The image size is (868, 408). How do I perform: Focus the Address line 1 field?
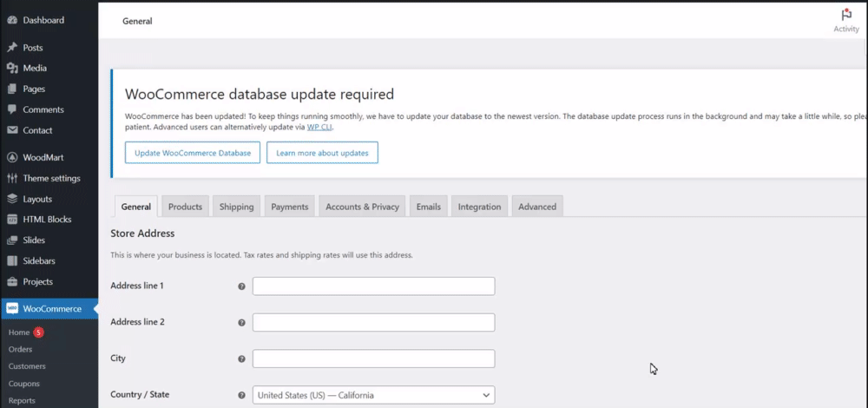click(x=373, y=286)
